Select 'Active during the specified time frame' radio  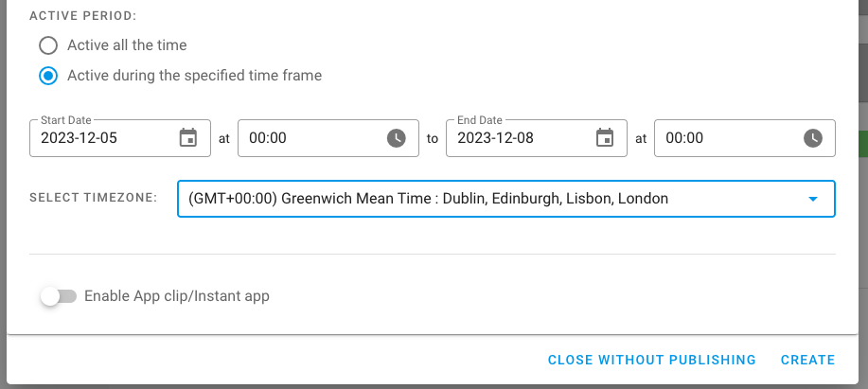click(48, 76)
